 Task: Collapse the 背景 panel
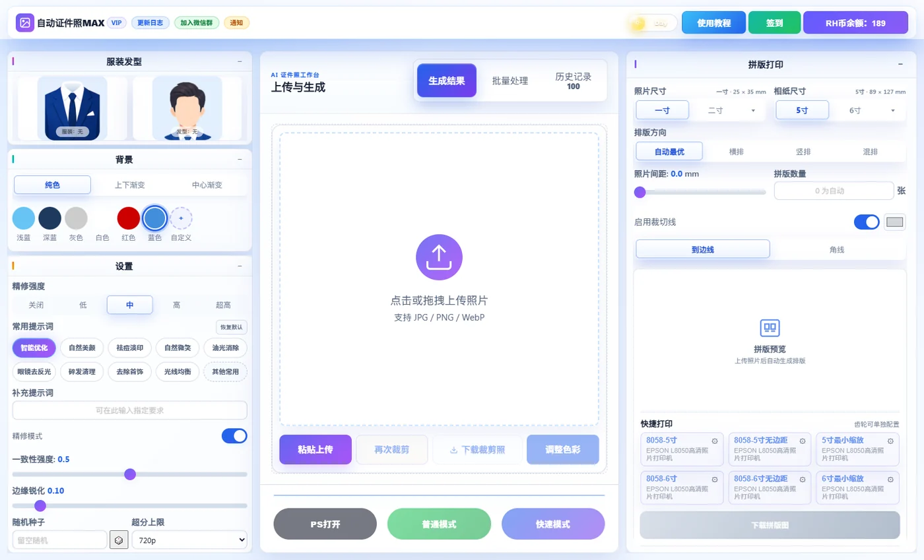(240, 160)
